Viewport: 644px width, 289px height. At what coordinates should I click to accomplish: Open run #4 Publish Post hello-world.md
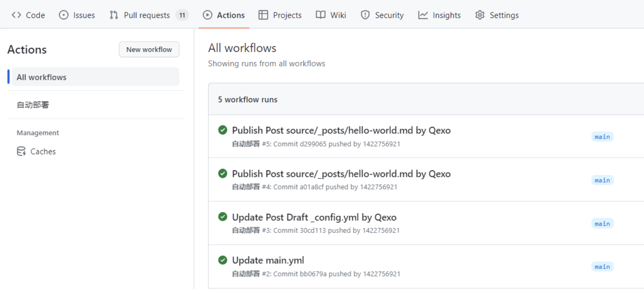pos(341,174)
